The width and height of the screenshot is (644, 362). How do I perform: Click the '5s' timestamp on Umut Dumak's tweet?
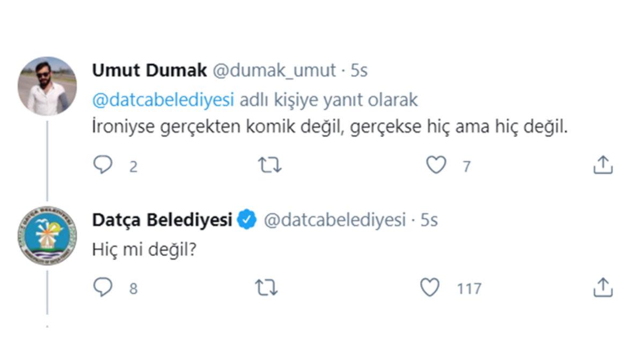point(360,70)
